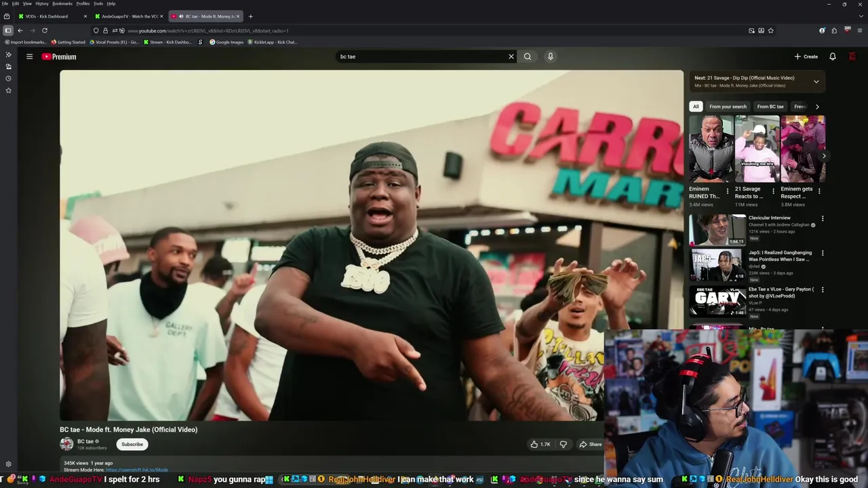Viewport: 868px width, 488px height.
Task: Open options for Eminem gets Respect short
Action: click(819, 191)
